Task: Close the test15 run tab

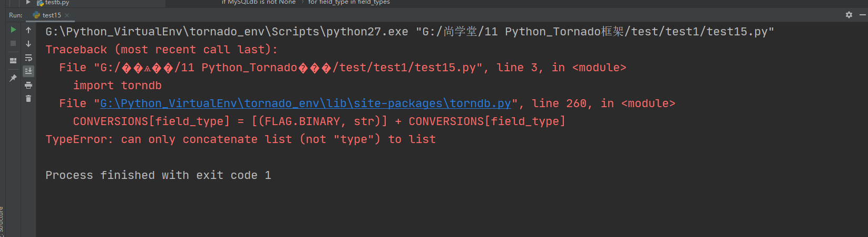Action: coord(67,15)
